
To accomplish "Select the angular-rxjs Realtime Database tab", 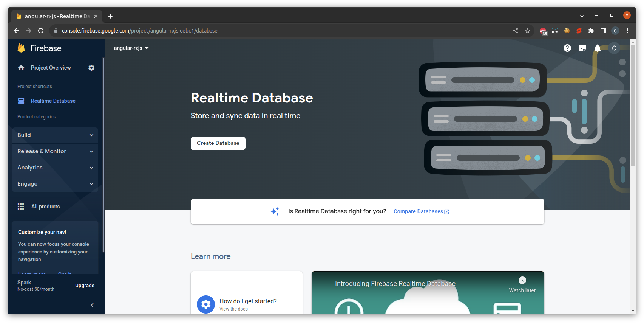I will pos(57,16).
